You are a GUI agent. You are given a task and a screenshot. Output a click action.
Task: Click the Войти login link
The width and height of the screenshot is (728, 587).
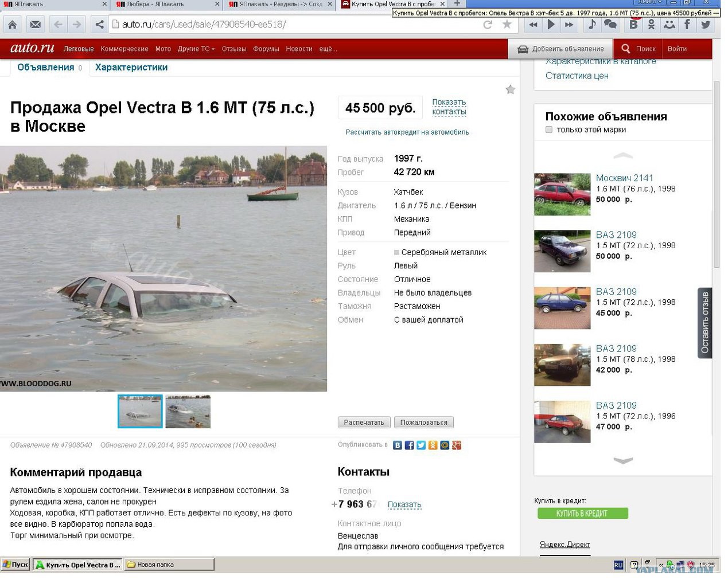point(677,49)
